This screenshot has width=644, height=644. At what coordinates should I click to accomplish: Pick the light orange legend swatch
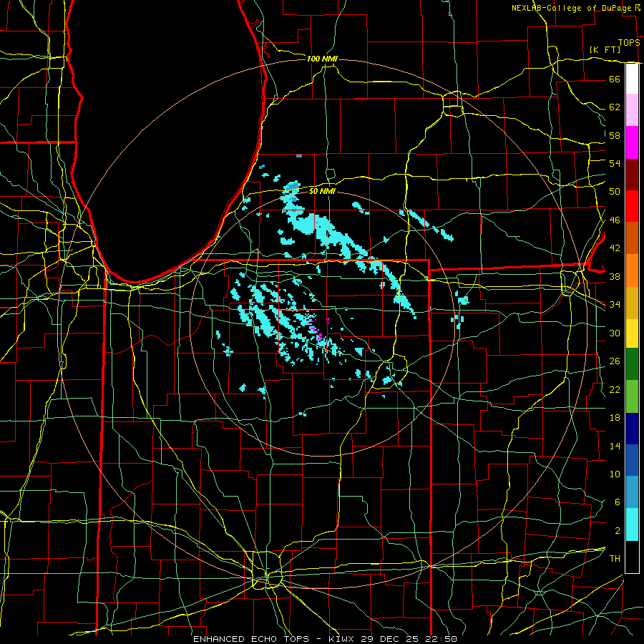(632, 270)
